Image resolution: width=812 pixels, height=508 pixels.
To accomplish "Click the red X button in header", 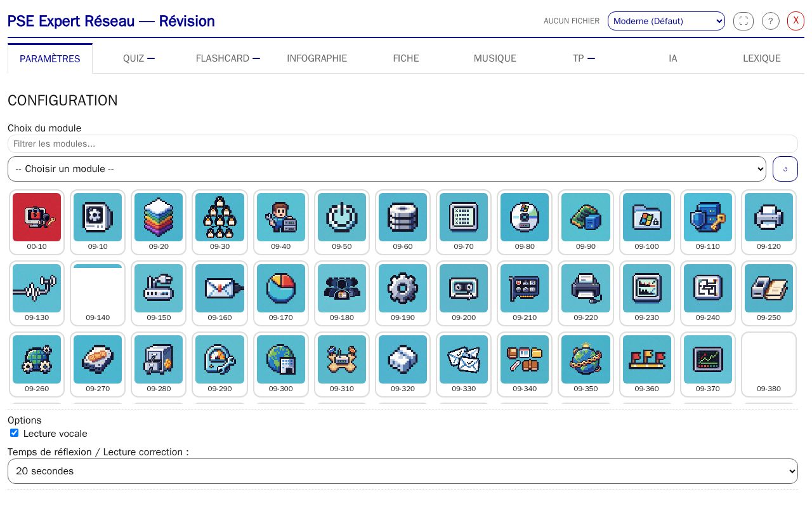I will [x=796, y=21].
